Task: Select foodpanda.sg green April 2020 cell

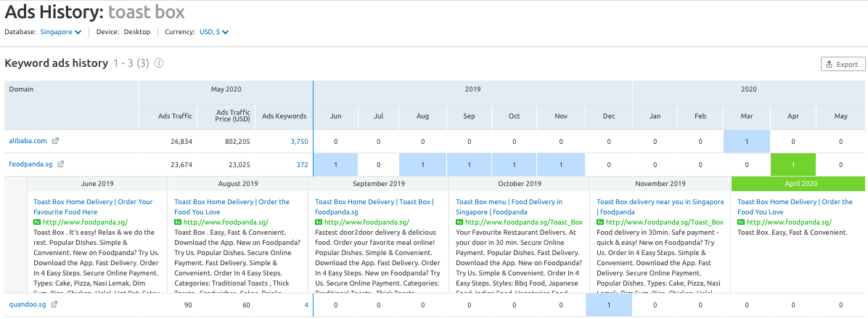Action: click(x=793, y=164)
